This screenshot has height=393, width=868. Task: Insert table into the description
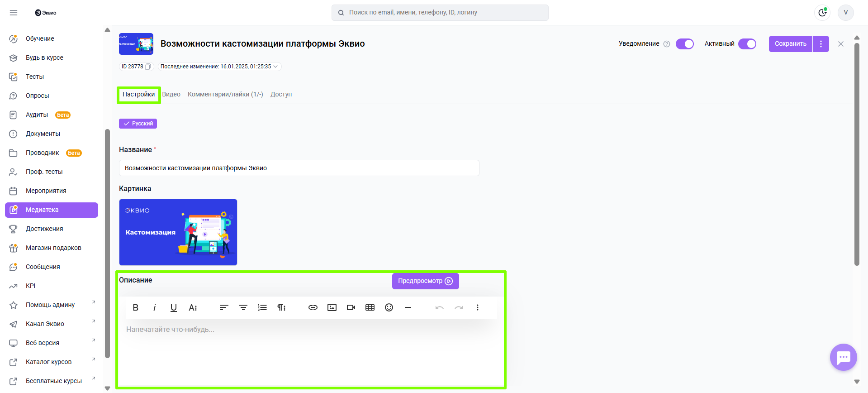point(370,307)
